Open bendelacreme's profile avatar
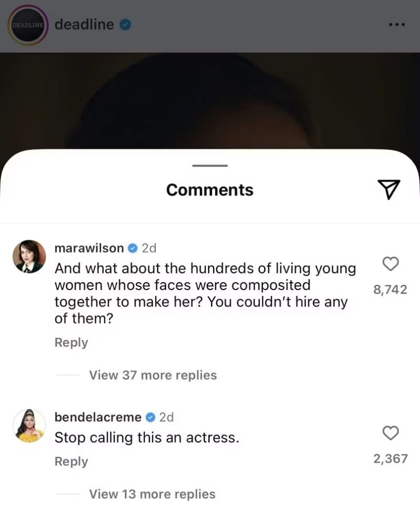This screenshot has width=420, height=512. pos(28,425)
